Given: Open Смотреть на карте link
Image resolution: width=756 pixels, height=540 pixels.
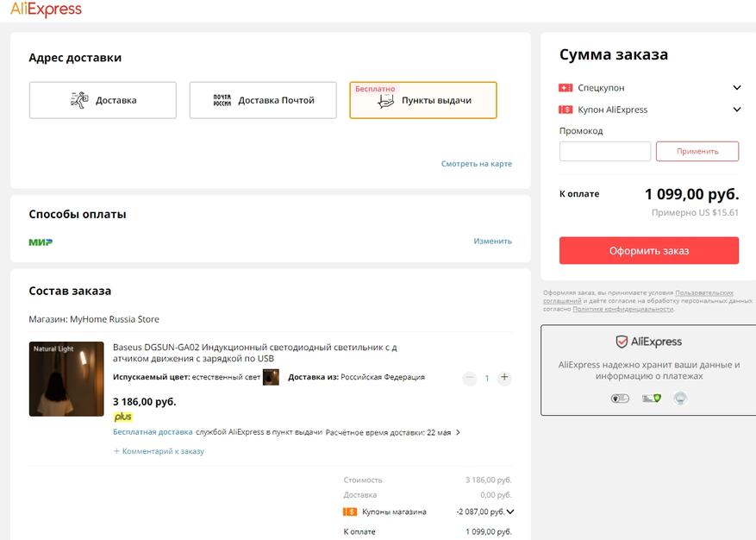Looking at the screenshot, I should tap(476, 164).
